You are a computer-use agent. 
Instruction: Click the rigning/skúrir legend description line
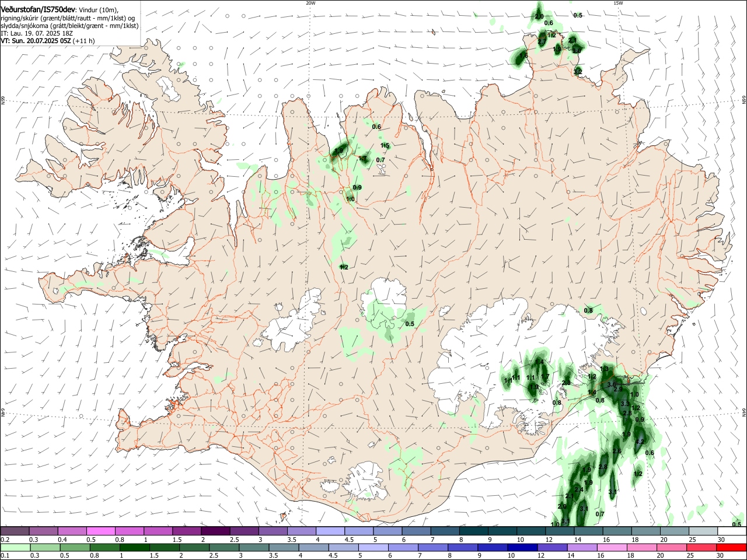68,18
